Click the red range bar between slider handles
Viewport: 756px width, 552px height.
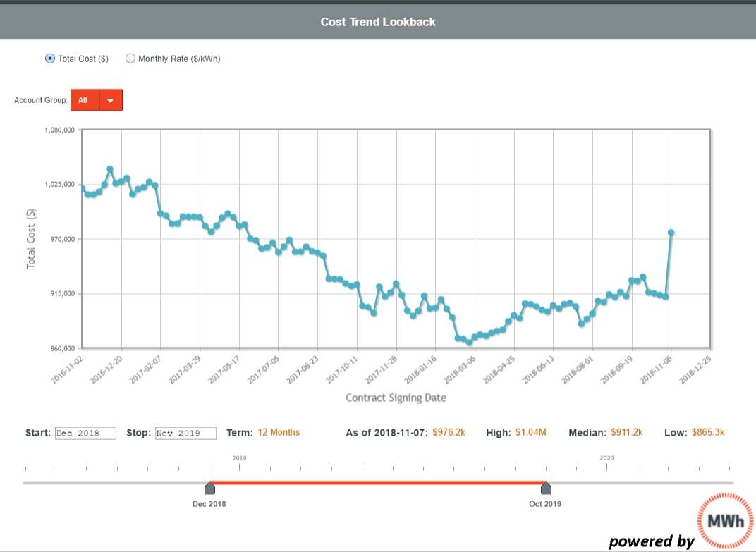coord(377,483)
